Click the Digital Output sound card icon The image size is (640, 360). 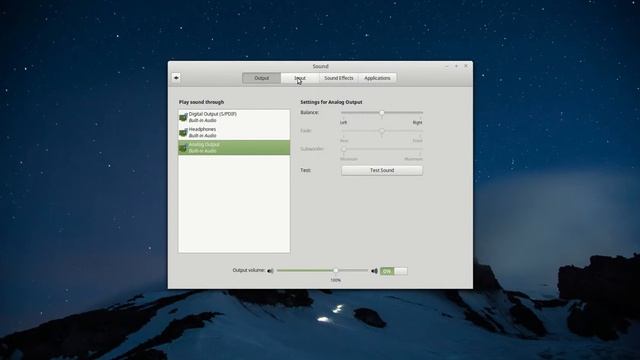point(183,118)
